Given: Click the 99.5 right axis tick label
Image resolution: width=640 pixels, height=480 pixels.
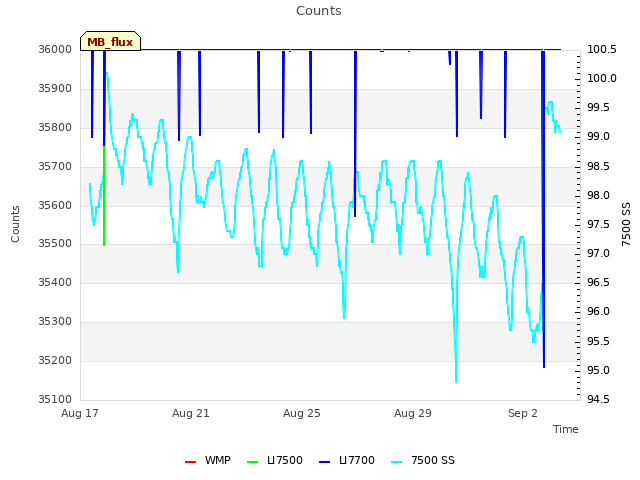Looking at the screenshot, I should tap(598, 107).
